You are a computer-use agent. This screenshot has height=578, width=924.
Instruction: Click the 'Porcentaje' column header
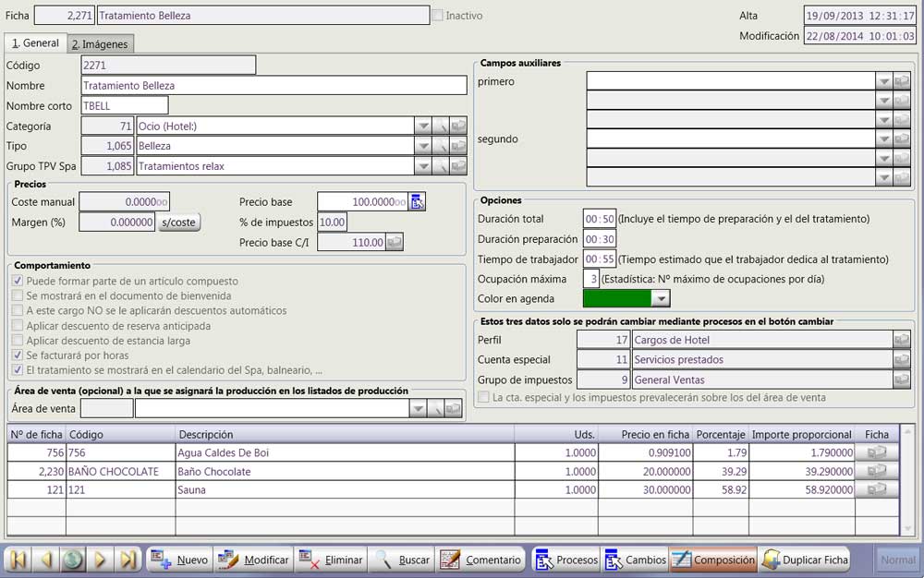(721, 434)
